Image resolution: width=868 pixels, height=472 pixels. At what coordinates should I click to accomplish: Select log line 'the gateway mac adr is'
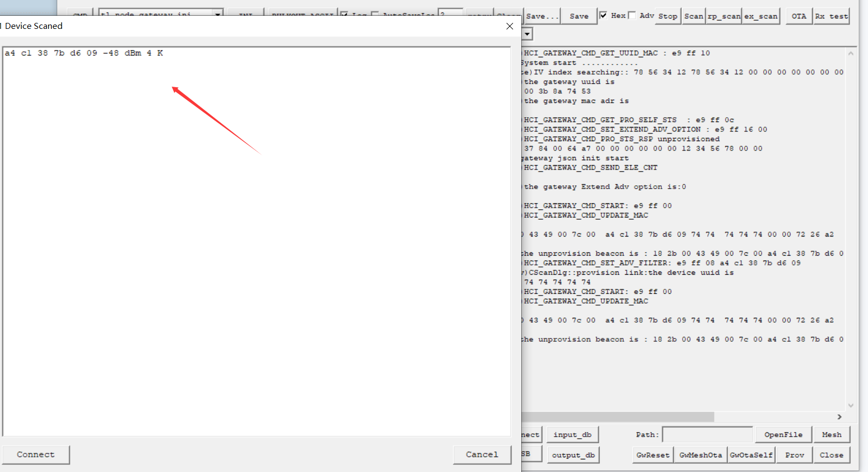pos(576,101)
